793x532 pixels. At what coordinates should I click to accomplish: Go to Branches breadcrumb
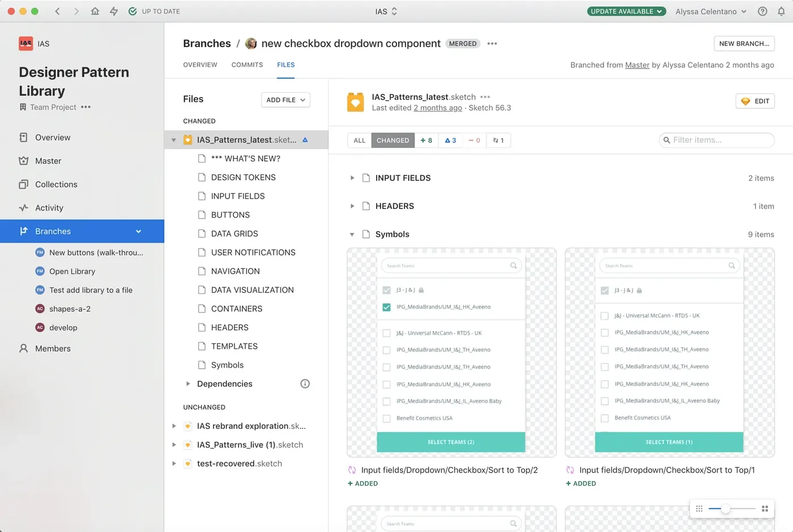point(207,44)
